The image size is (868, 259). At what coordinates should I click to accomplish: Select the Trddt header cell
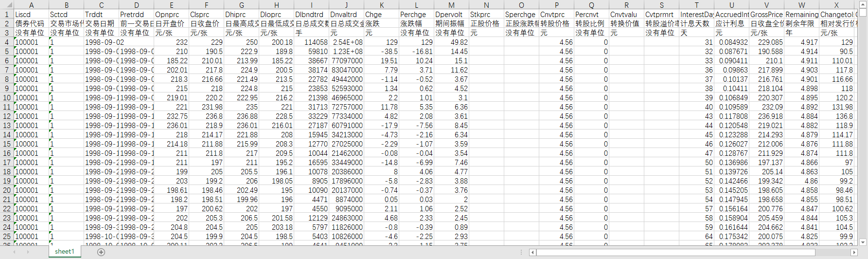[x=102, y=15]
